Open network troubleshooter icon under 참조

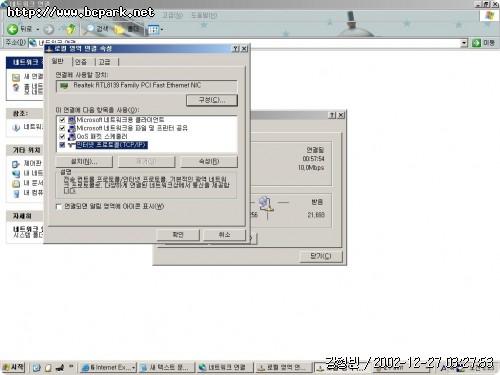click(16, 127)
